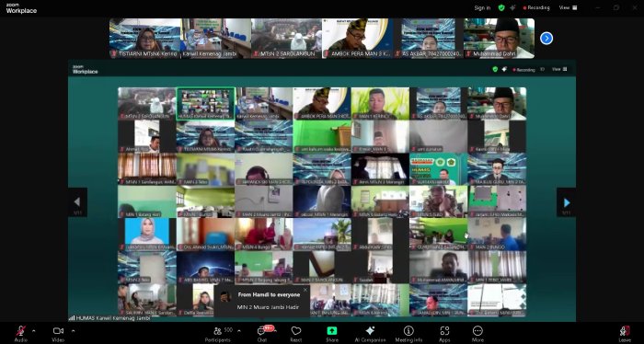Select highlighted HUMAS Kanwil Kemenag tile in gallery
The image size is (644, 344).
click(x=205, y=103)
